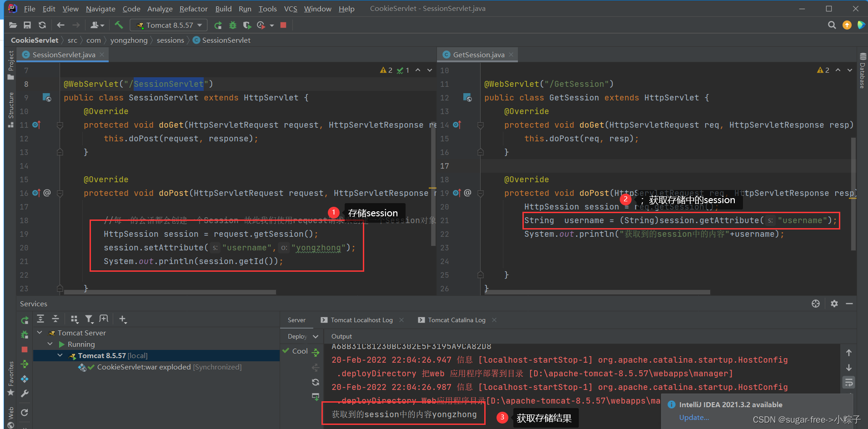Image resolution: width=868 pixels, height=429 pixels.
Task: Click the refresh deployment icon under Deploy
Action: [316, 382]
